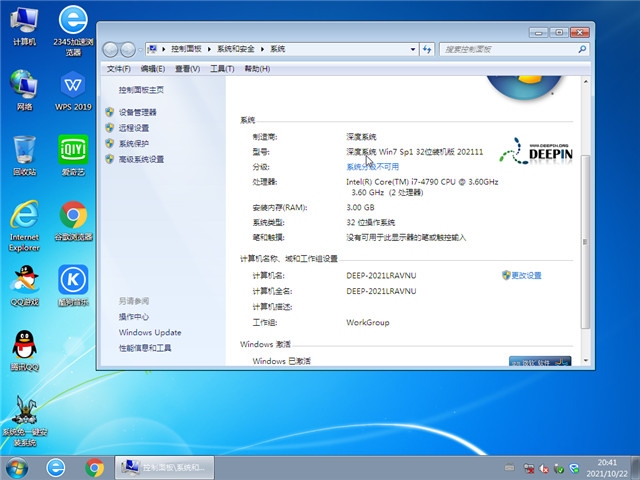Open the 工具(T) menu
The width and height of the screenshot is (640, 480).
222,69
